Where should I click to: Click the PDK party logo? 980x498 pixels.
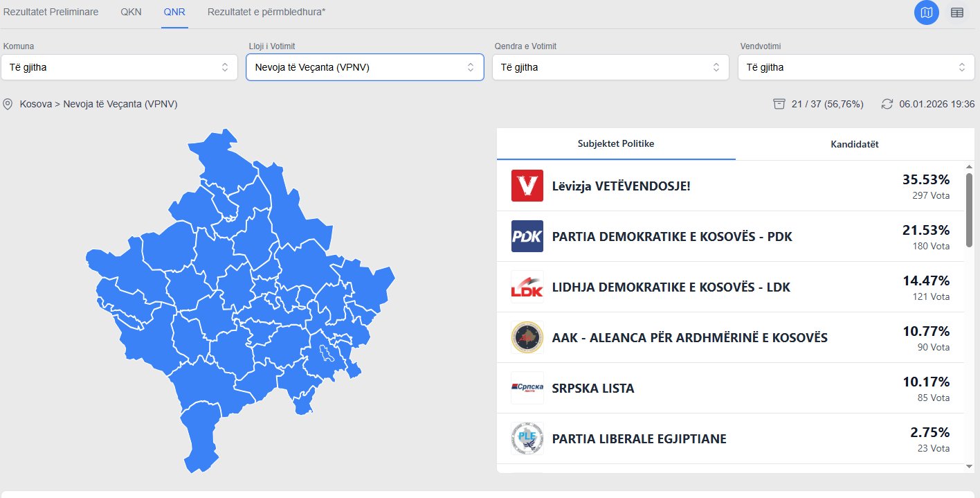[527, 236]
